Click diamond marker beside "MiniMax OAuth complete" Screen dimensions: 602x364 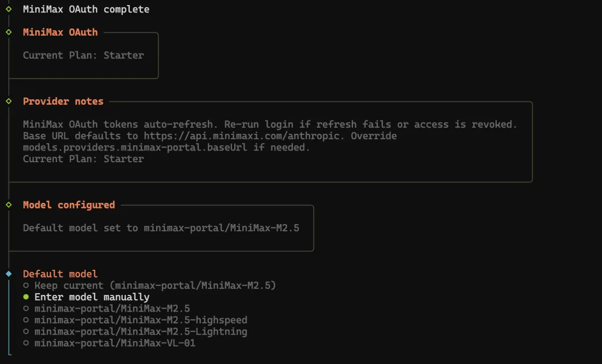point(8,9)
